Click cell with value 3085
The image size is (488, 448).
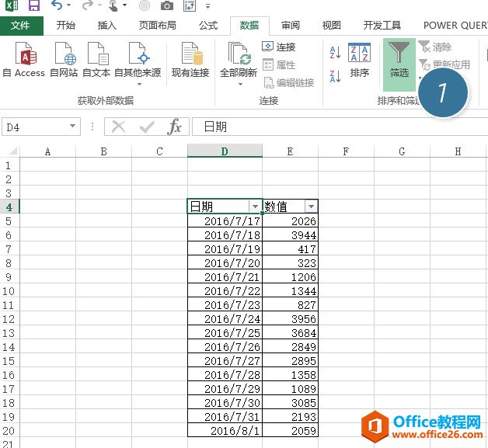coord(290,403)
